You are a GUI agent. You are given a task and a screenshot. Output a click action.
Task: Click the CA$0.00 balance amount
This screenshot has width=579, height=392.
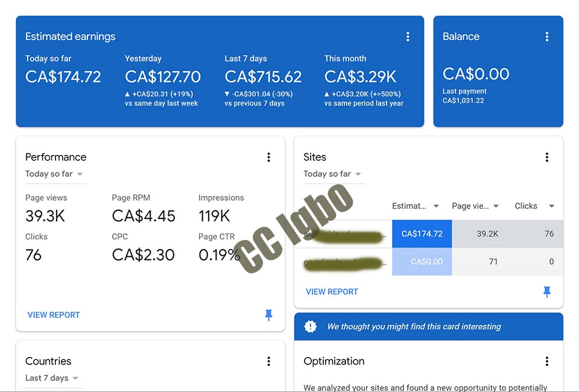coord(476,74)
